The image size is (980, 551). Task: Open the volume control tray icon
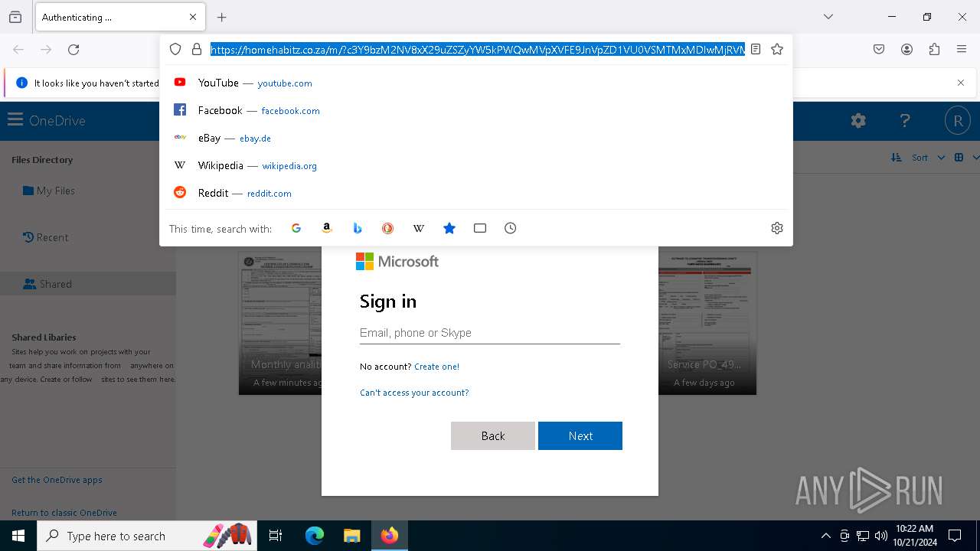click(880, 536)
